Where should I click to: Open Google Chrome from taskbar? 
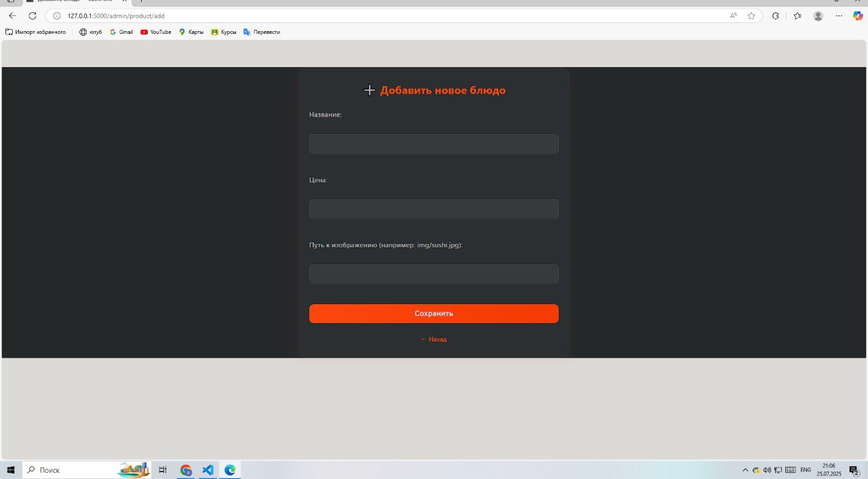pos(186,470)
